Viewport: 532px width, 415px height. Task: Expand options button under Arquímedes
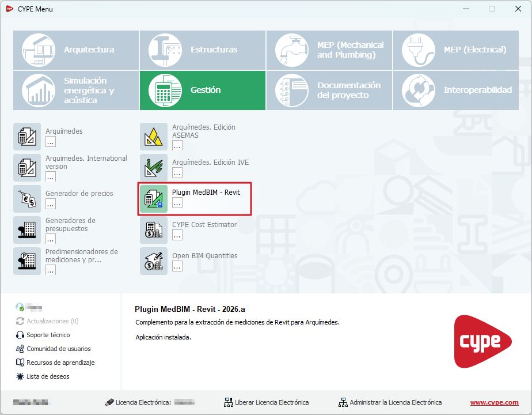[x=51, y=142]
